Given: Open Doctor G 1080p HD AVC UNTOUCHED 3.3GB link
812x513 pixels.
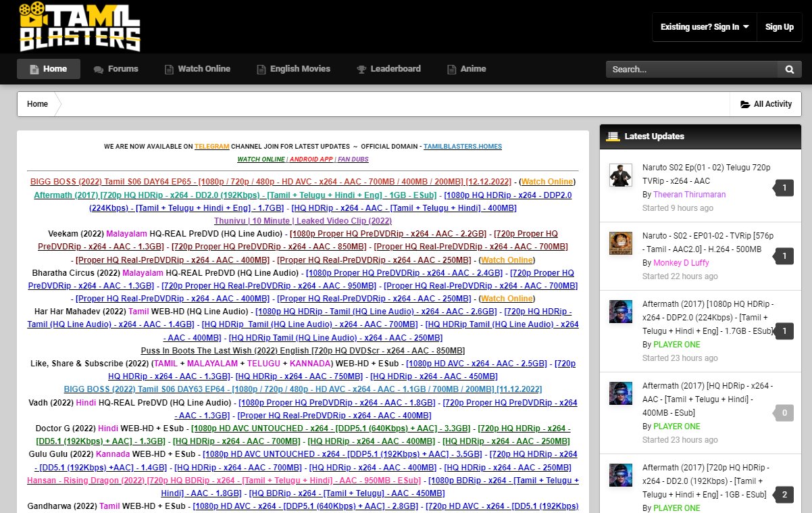Looking at the screenshot, I should tap(331, 429).
